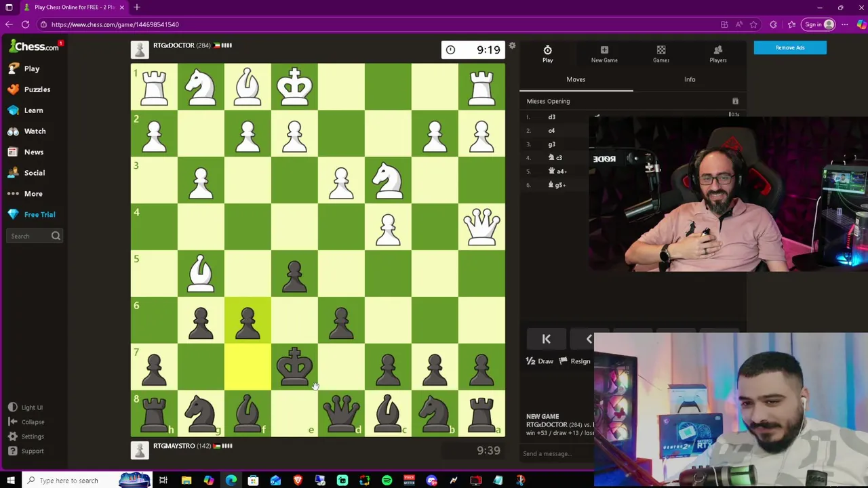Click the browser address bar URL
The height and width of the screenshot is (488, 868).
coord(115,24)
